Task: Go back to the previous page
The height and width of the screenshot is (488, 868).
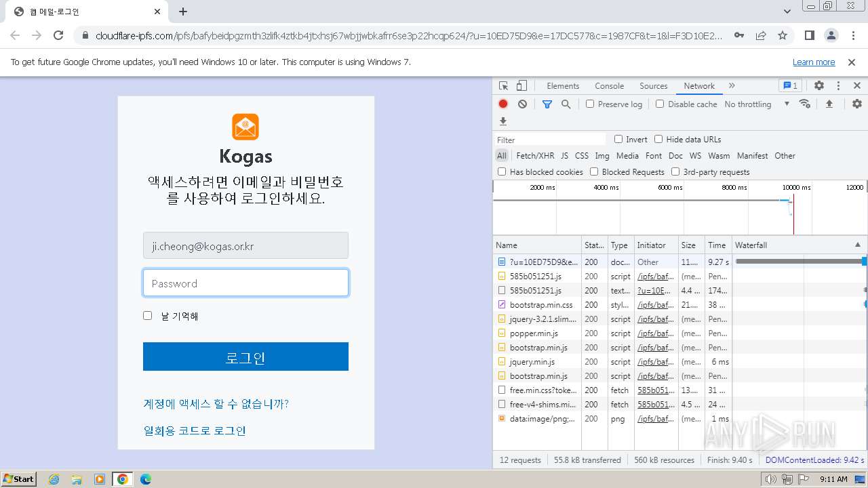Action: point(15,35)
